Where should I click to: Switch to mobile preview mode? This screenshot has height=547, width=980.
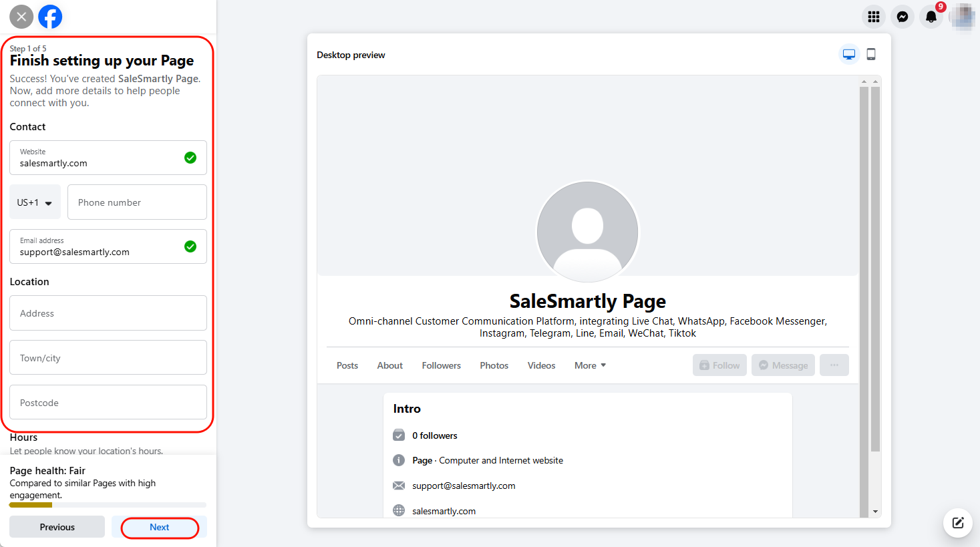871,54
